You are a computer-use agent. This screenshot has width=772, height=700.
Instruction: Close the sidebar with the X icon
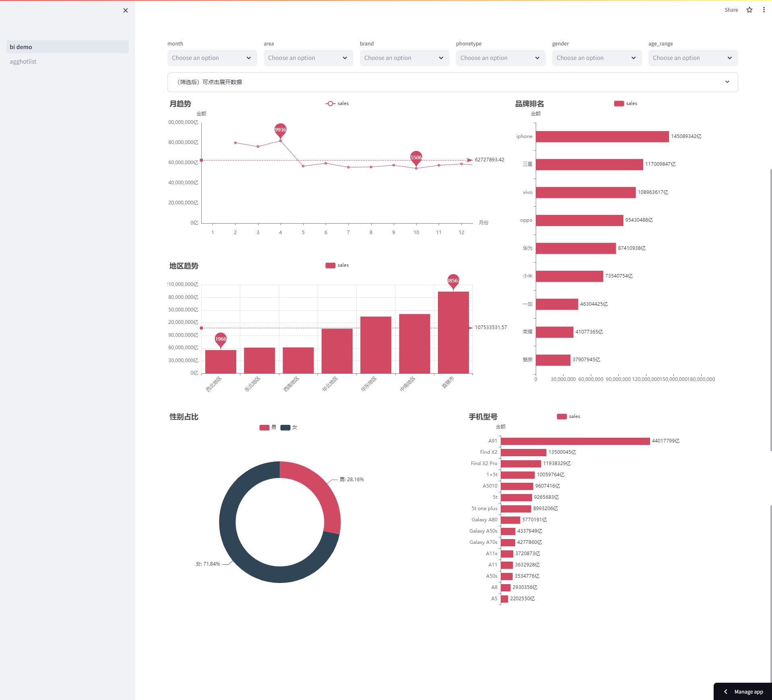click(126, 10)
